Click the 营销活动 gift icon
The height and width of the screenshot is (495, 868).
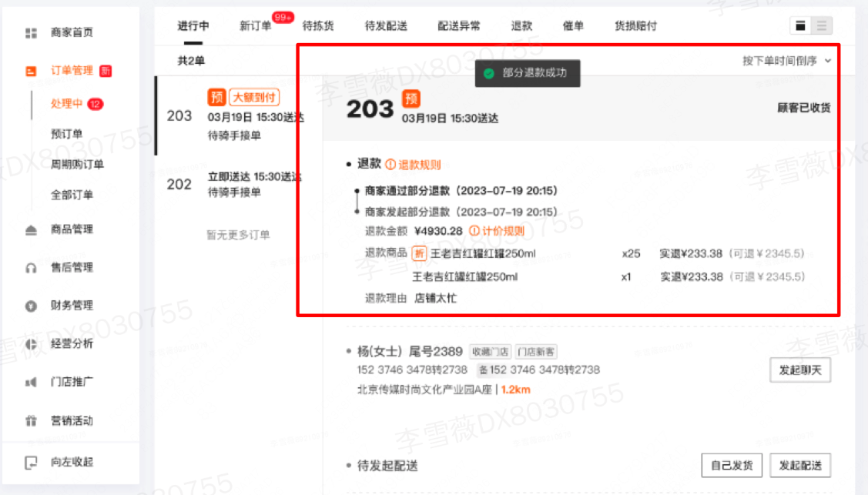[31, 421]
